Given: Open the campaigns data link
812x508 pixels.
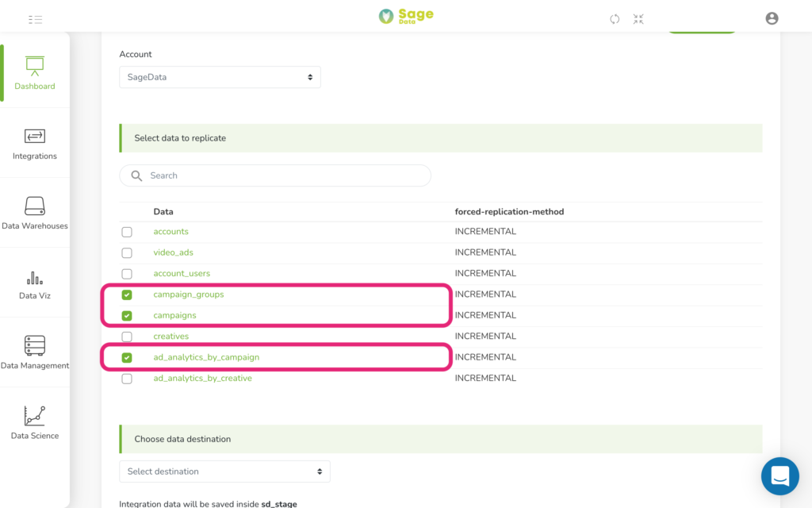Looking at the screenshot, I should tap(174, 315).
